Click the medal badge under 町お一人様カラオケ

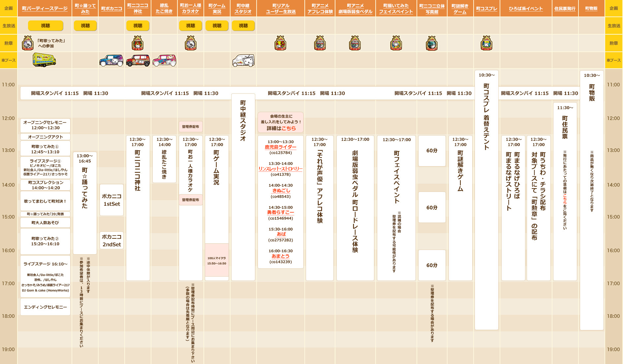[191, 43]
